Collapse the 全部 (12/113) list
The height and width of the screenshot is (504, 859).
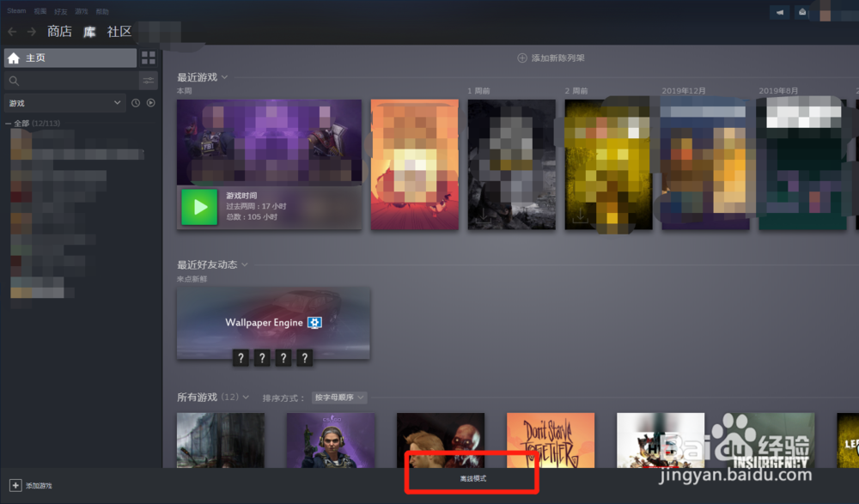9,124
